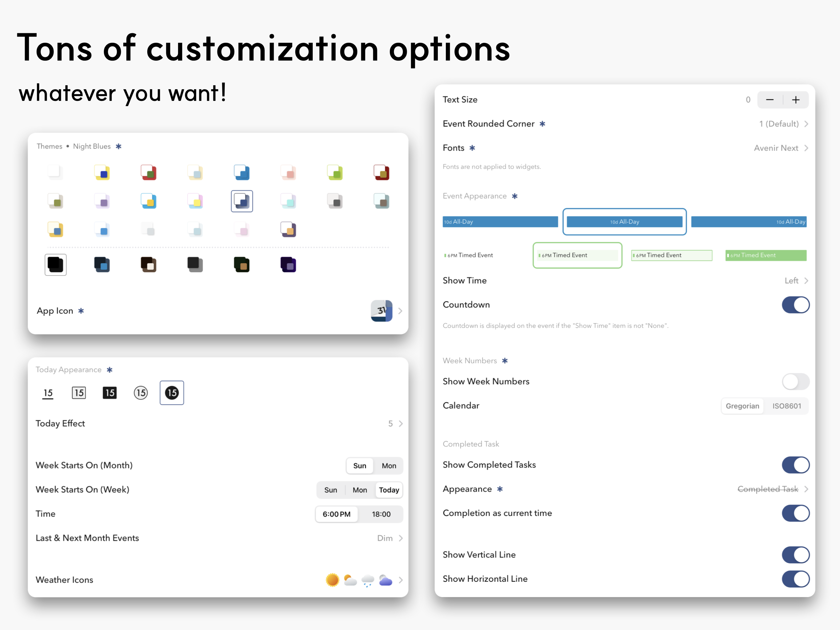Select the yellow and navy blue theme icon
This screenshot has height=630, width=840.
point(102,173)
